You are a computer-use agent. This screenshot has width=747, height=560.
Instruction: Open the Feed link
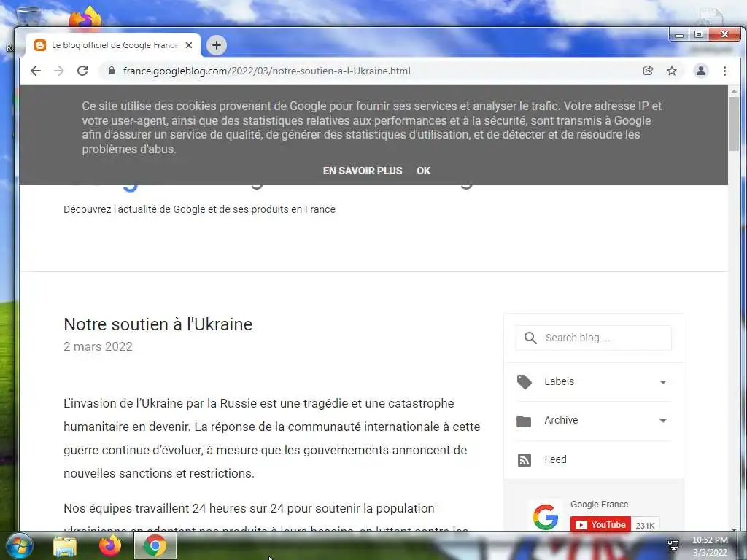[555, 459]
